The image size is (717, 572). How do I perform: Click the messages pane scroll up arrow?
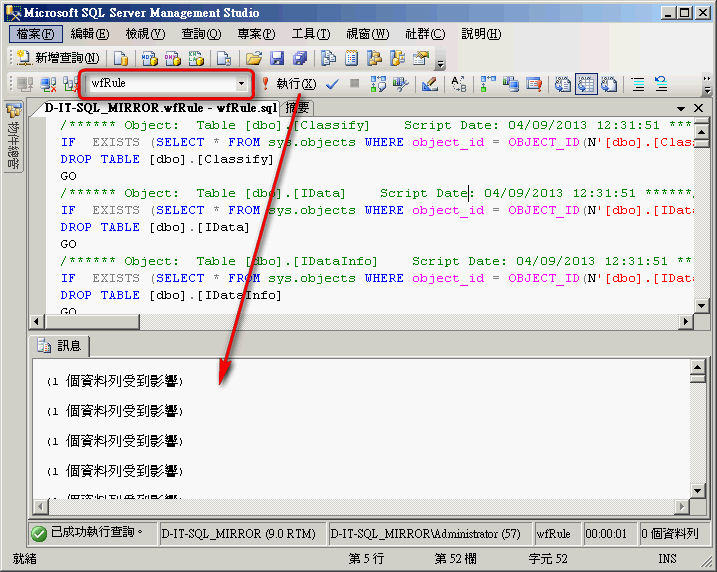[697, 367]
